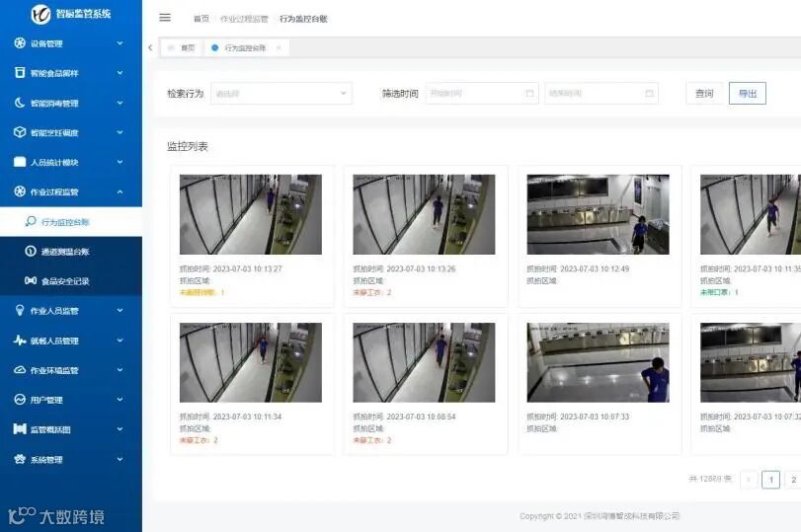The width and height of the screenshot is (801, 532).
Task: Click the cube icon for 智能烹饪调度
Action: click(20, 132)
